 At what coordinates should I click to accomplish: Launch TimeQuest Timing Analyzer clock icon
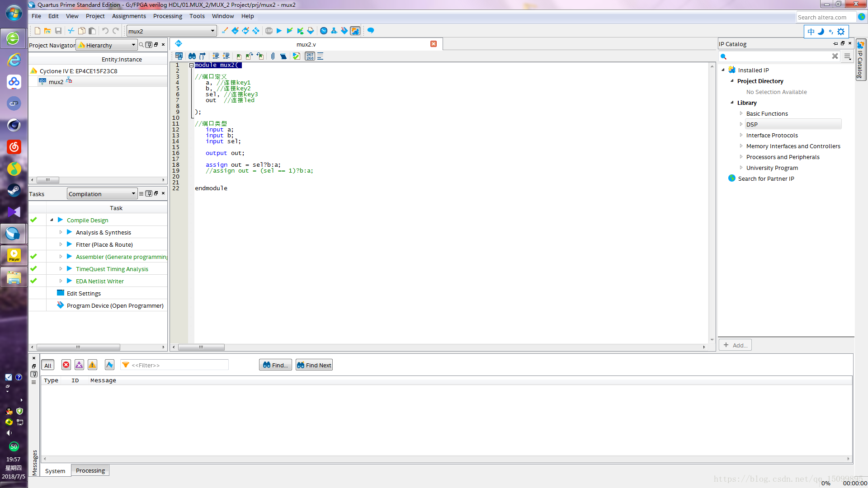coord(324,31)
